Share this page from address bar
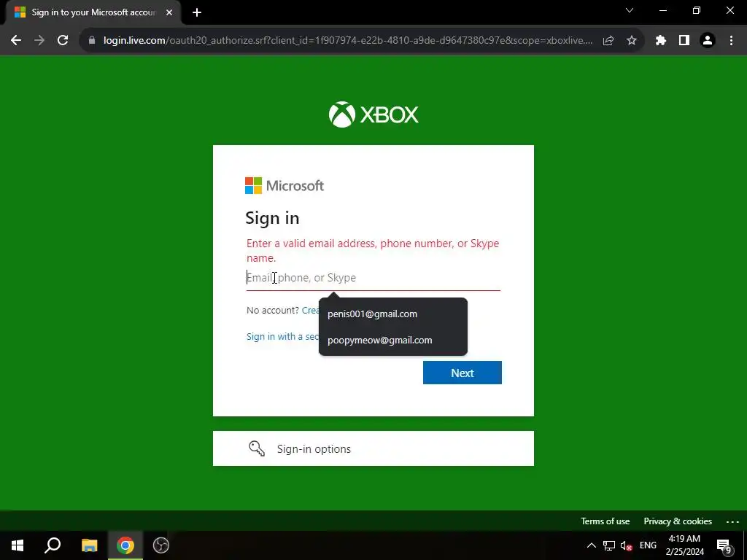 pos(608,41)
